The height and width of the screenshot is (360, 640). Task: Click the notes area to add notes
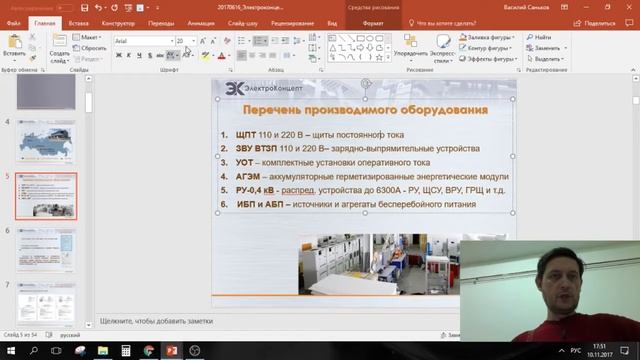278,321
